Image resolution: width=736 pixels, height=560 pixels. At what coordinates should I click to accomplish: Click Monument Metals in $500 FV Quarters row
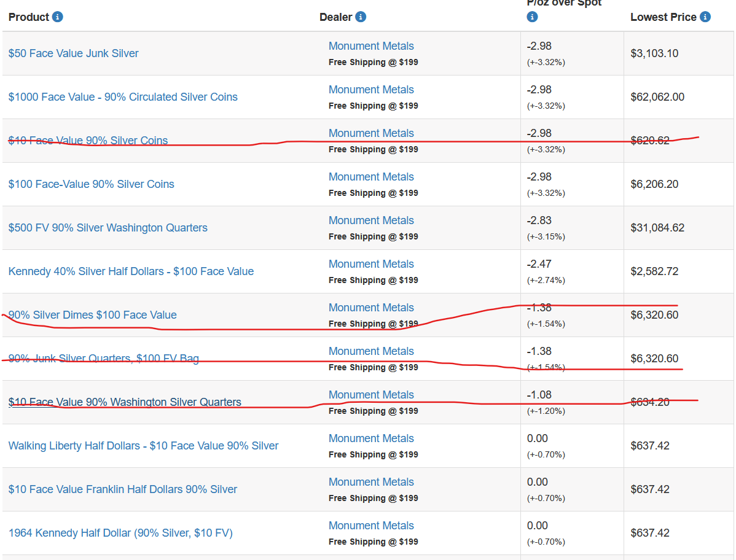pos(371,220)
